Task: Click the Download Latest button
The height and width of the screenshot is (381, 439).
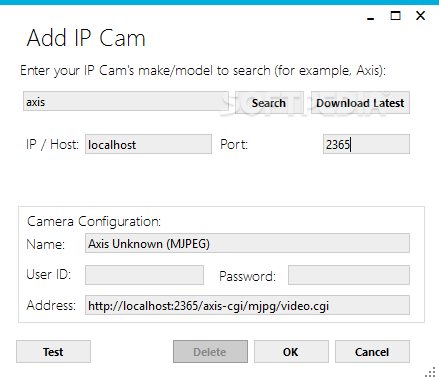Action: (360, 103)
